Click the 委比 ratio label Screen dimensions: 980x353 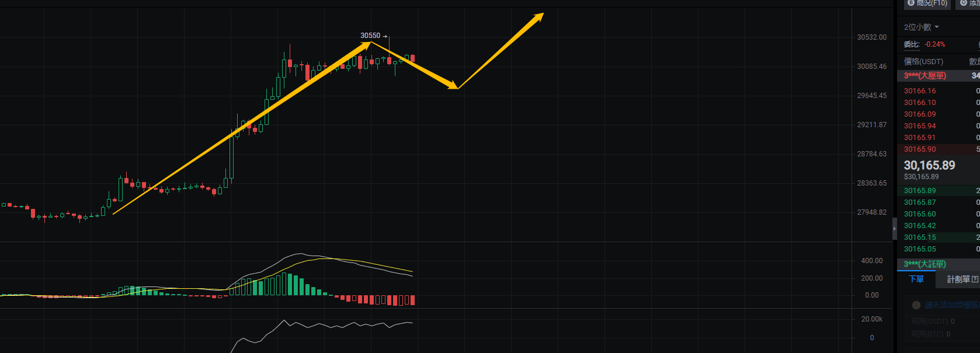912,44
